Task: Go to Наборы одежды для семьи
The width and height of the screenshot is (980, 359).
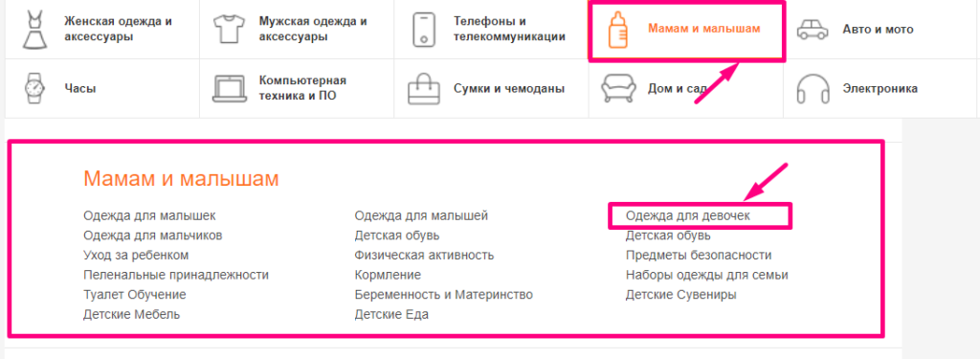Action: click(x=707, y=275)
